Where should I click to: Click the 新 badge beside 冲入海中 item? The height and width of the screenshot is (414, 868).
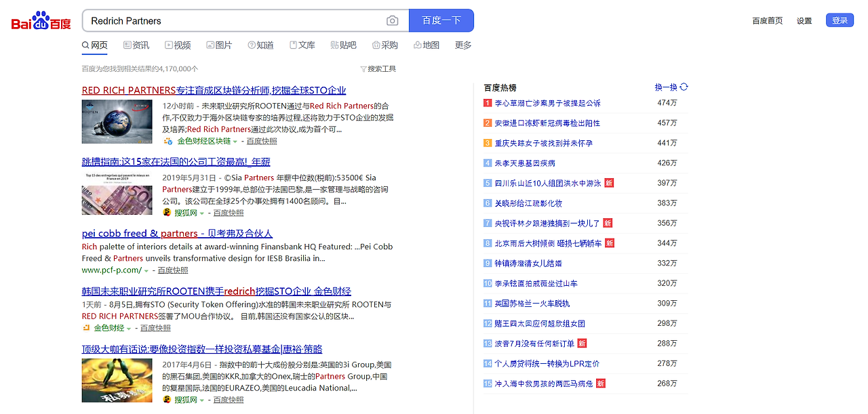point(600,384)
